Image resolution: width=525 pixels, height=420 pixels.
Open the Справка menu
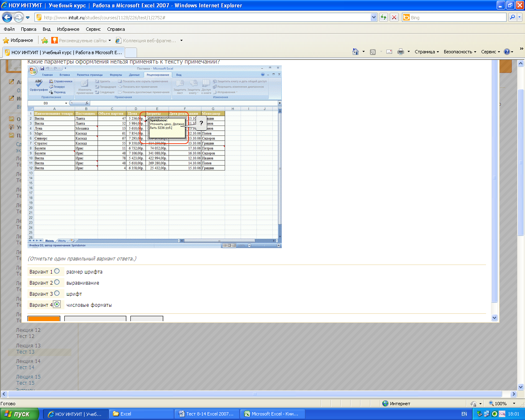click(x=116, y=29)
